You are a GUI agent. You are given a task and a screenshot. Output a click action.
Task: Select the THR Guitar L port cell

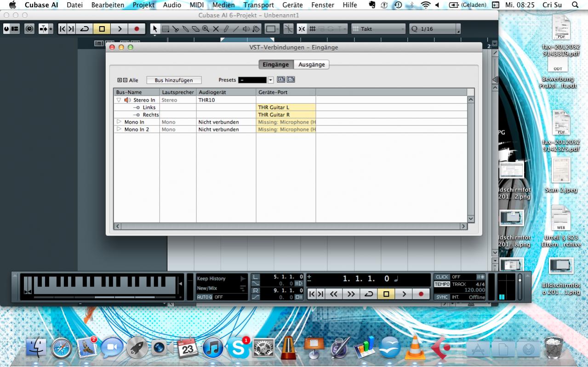point(286,107)
